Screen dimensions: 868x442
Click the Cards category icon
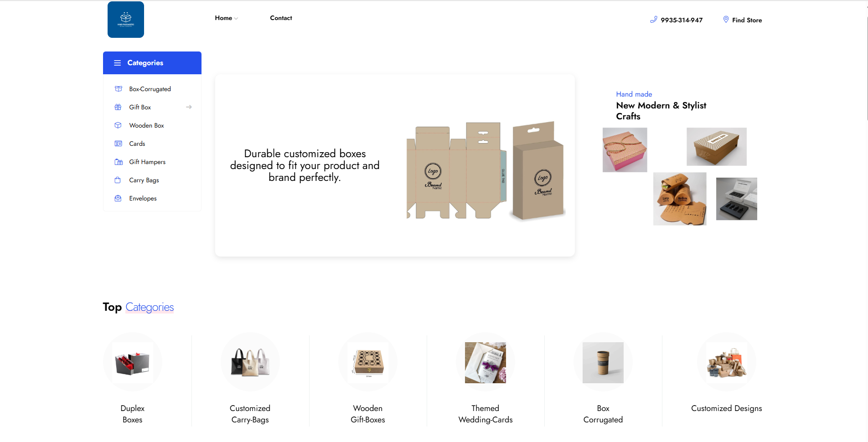118,144
